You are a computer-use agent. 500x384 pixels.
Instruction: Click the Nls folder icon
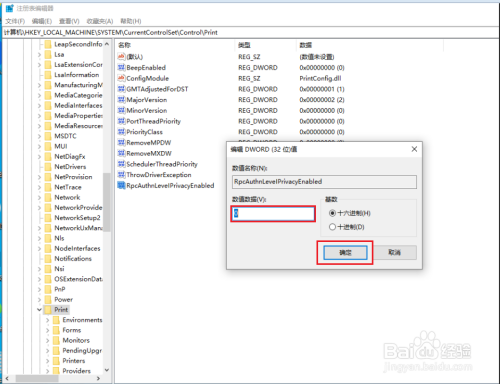(48, 238)
